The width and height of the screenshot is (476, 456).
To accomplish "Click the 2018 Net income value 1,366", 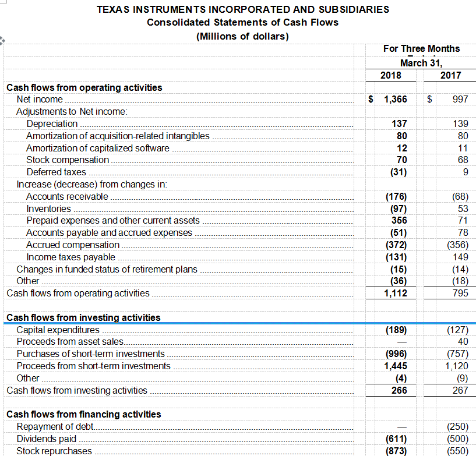I will (395, 99).
